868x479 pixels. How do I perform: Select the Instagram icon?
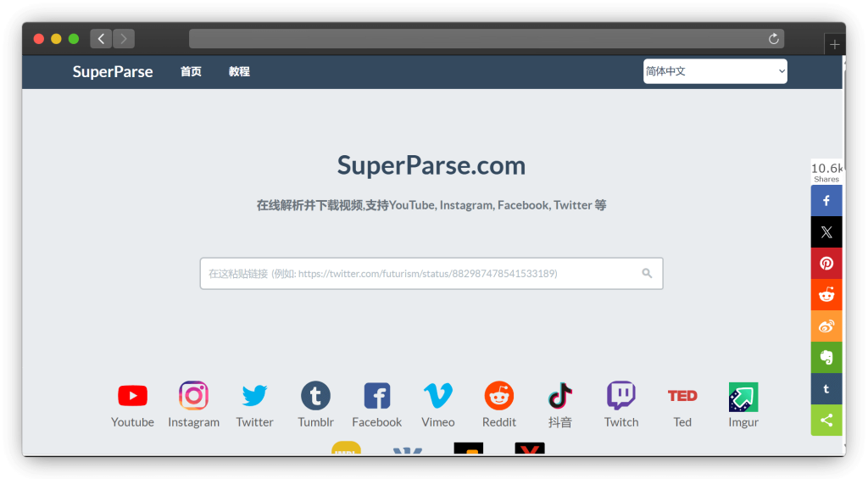coord(193,396)
